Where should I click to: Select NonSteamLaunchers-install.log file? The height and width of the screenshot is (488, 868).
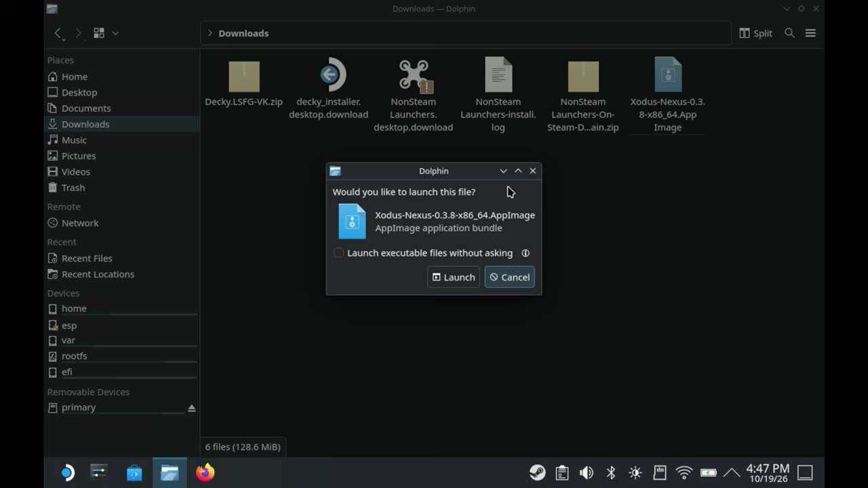[498, 95]
